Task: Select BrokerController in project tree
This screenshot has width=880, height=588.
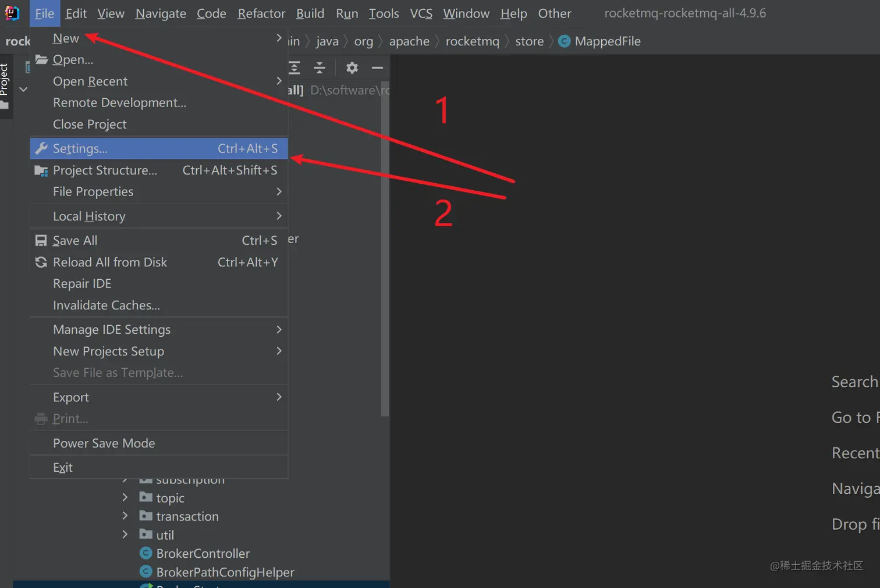Action: [203, 553]
